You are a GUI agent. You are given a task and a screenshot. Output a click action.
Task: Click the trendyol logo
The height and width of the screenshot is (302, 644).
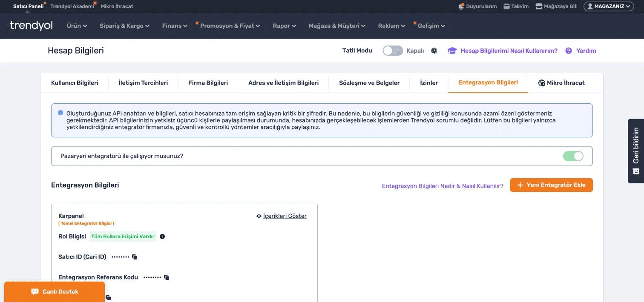click(x=31, y=26)
